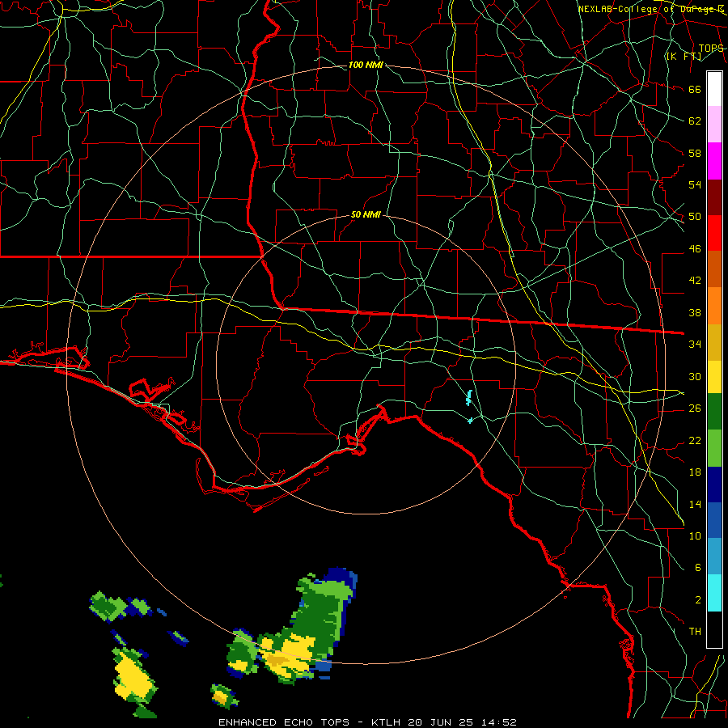728x728 pixels.
Task: Click the '54' value on the legend
Action: point(695,184)
